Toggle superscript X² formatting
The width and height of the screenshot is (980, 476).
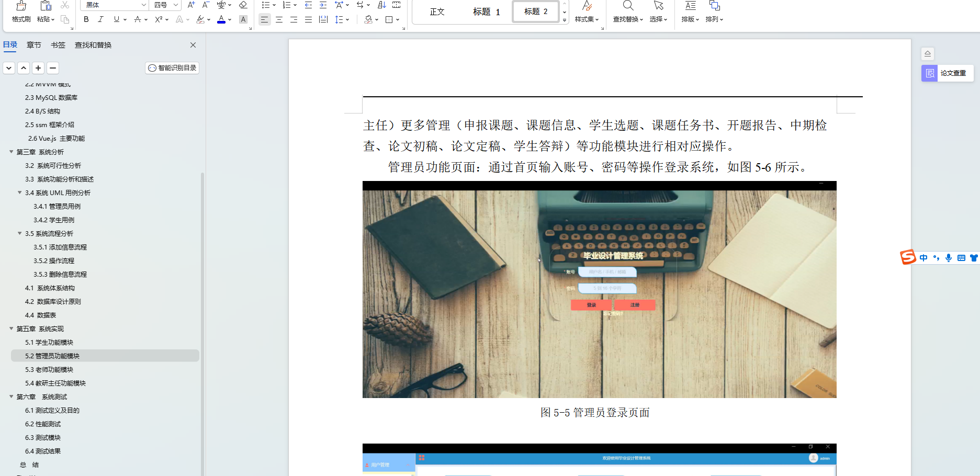pos(159,19)
